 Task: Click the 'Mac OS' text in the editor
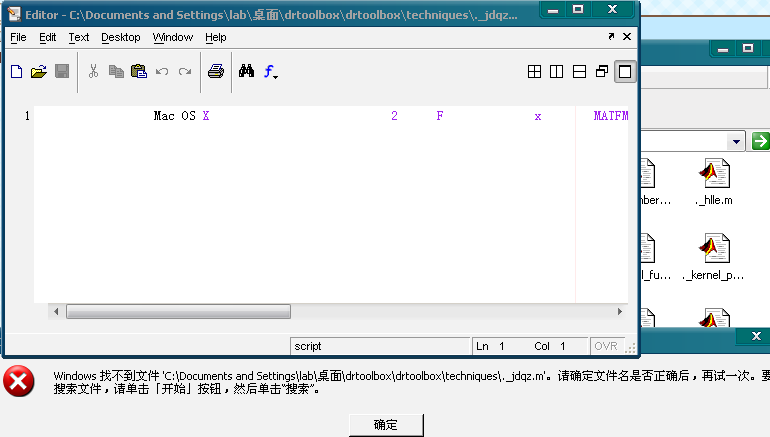174,116
